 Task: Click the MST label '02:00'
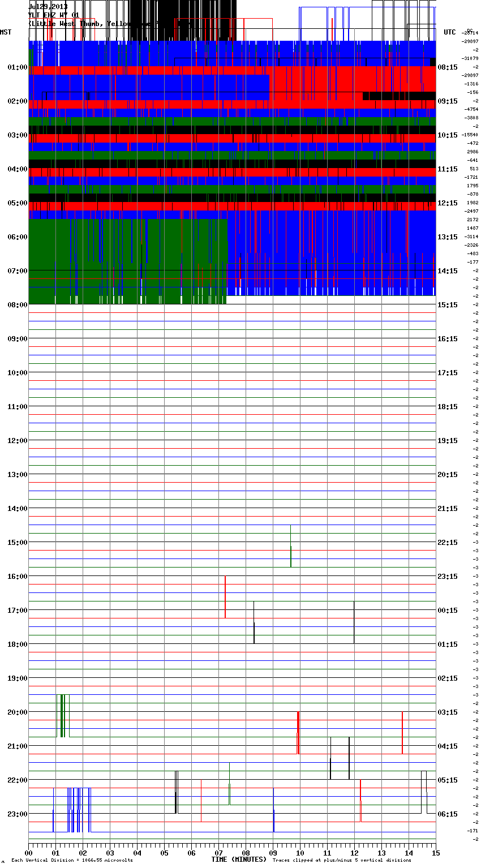[x=18, y=101]
